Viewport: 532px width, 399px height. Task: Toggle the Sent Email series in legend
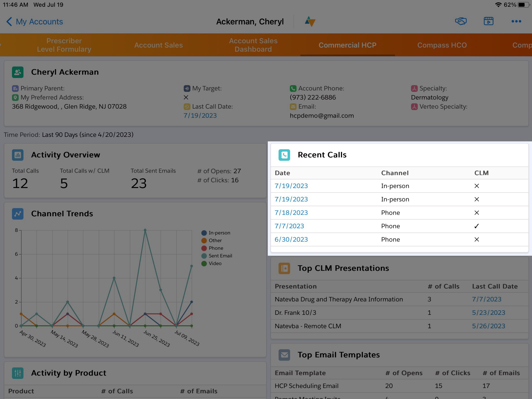click(220, 256)
